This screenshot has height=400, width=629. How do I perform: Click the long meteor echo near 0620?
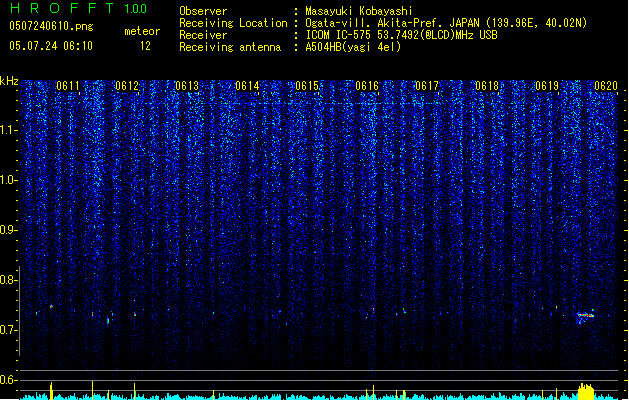point(586,316)
